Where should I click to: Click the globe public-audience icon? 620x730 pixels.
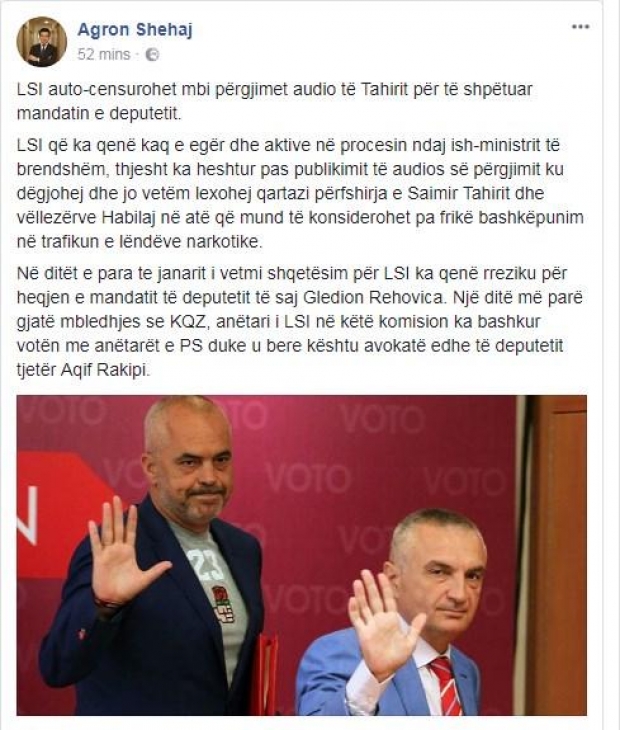[x=152, y=55]
